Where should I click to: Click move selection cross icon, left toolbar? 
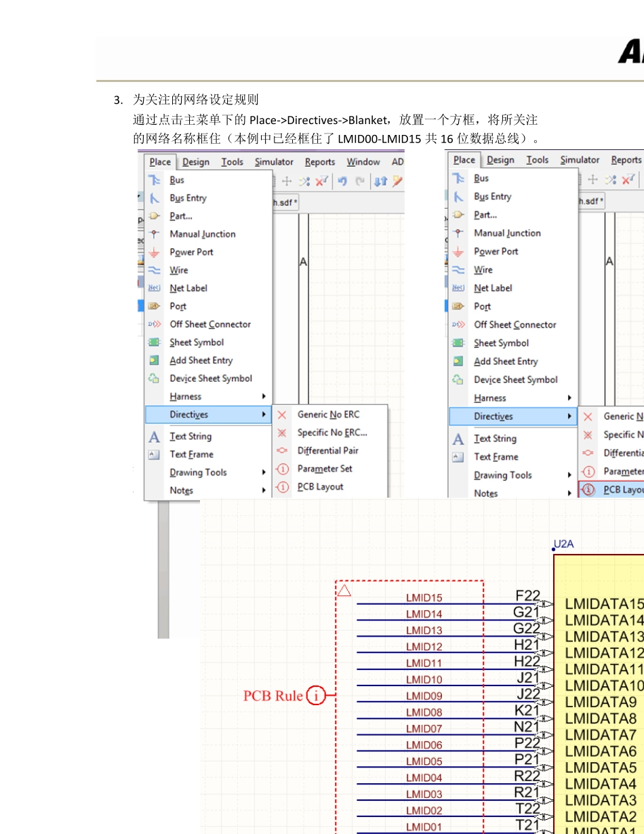pos(287,180)
